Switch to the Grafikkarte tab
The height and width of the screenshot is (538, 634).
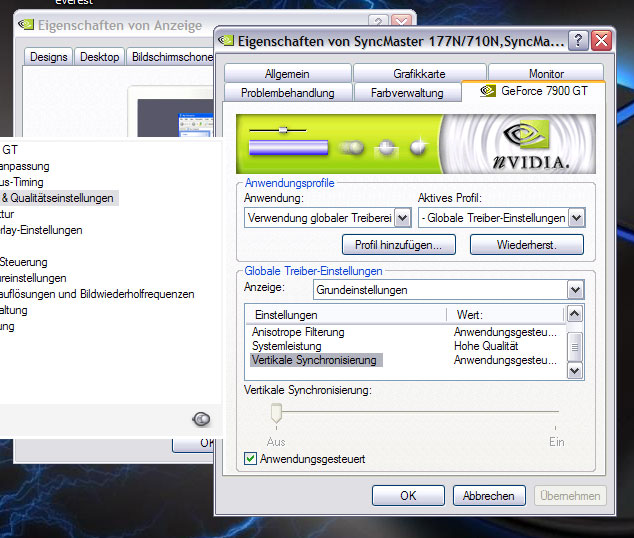[x=419, y=74]
